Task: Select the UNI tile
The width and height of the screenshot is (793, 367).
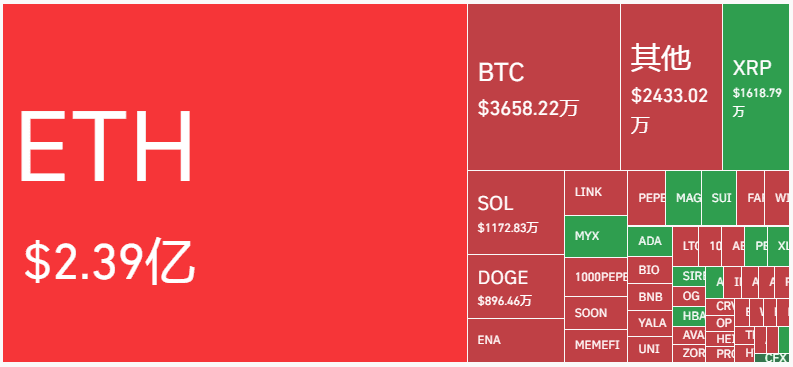Action: tap(650, 349)
